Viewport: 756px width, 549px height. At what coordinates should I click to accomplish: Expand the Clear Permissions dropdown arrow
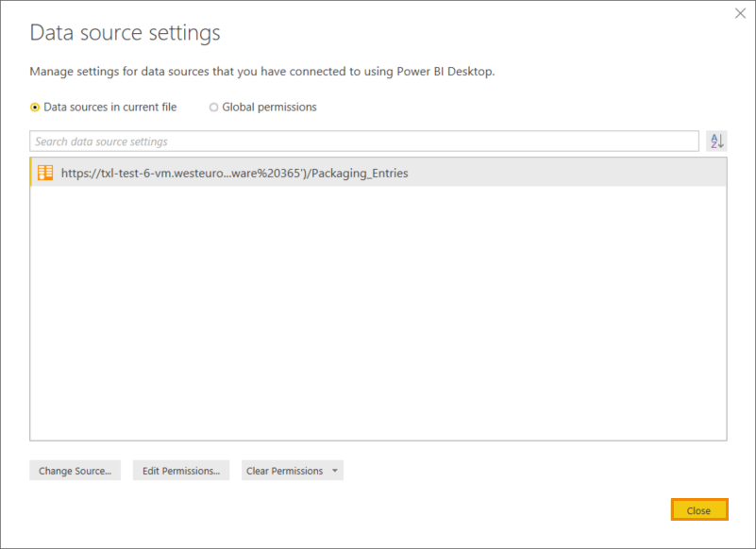click(x=334, y=471)
